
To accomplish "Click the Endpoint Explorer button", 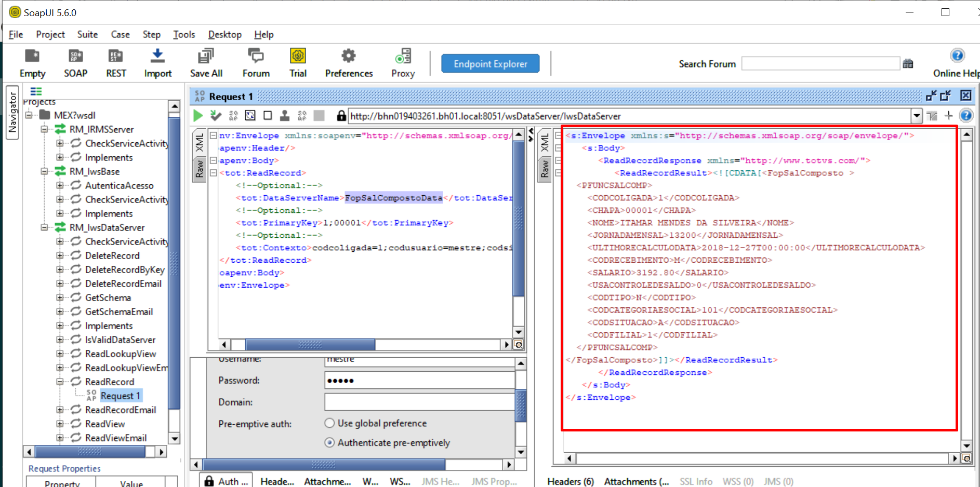I will pyautogui.click(x=491, y=64).
